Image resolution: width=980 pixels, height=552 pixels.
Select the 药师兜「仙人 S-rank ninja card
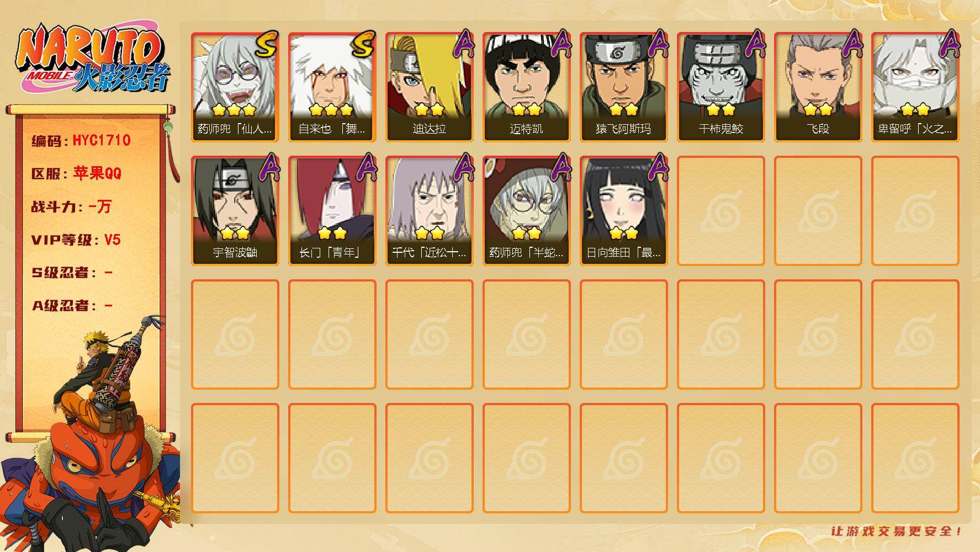(235, 87)
